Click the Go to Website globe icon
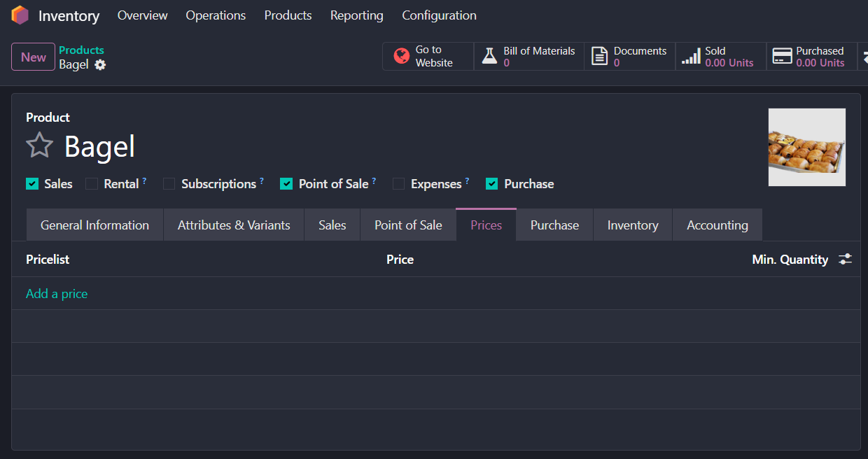Viewport: 868px width, 459px height. (401, 57)
